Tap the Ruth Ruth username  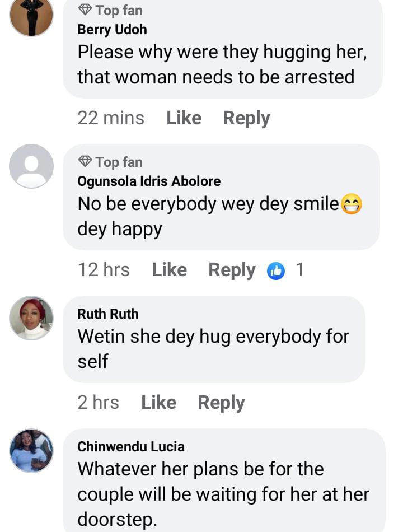click(x=108, y=314)
